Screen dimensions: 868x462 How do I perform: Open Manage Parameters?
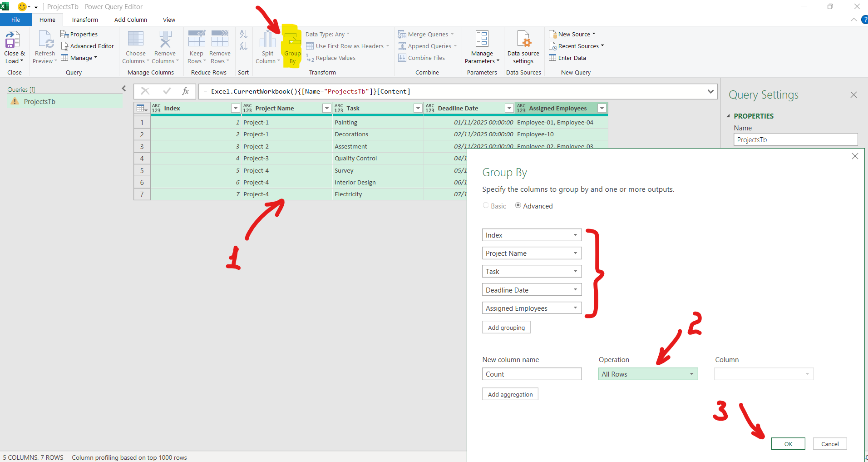coord(482,47)
